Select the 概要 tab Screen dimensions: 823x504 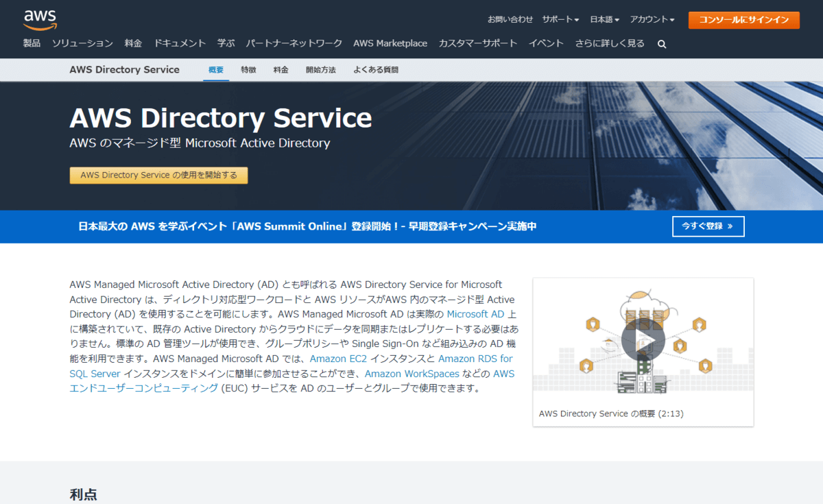[216, 70]
